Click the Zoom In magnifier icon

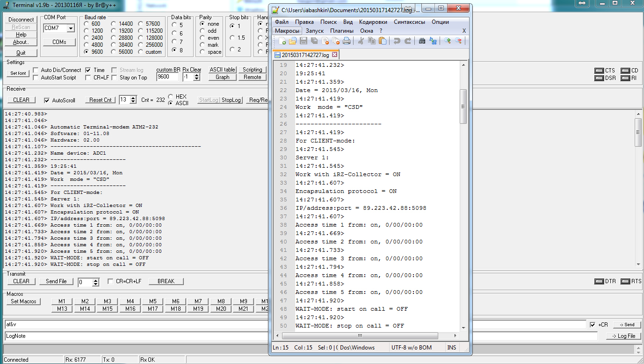pos(448,41)
